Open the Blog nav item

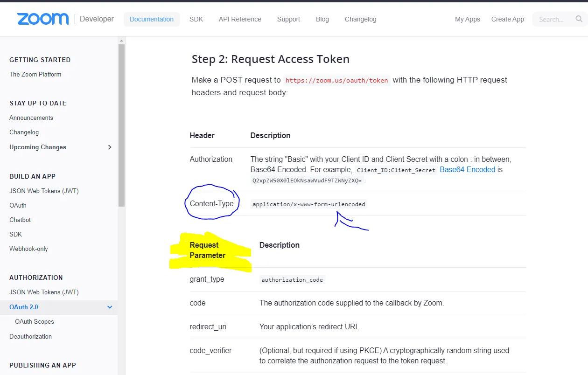pyautogui.click(x=322, y=19)
